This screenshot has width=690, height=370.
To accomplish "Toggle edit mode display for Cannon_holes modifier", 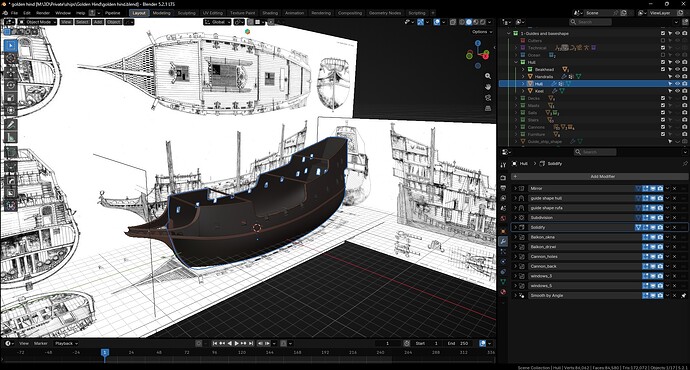I will 646,256.
